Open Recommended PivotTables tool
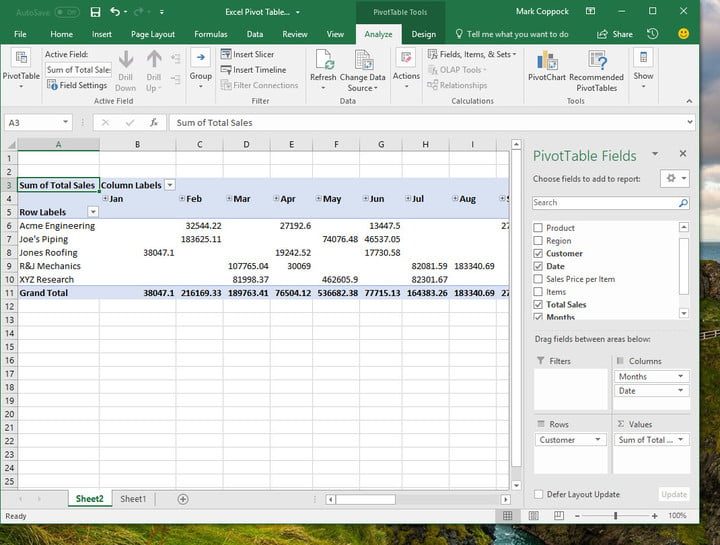The height and width of the screenshot is (545, 720). (597, 60)
